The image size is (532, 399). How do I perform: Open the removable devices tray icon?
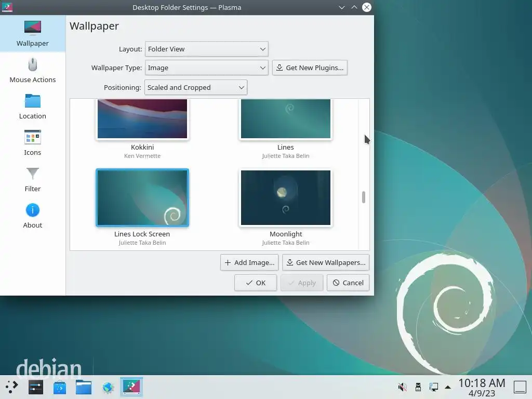click(x=418, y=387)
